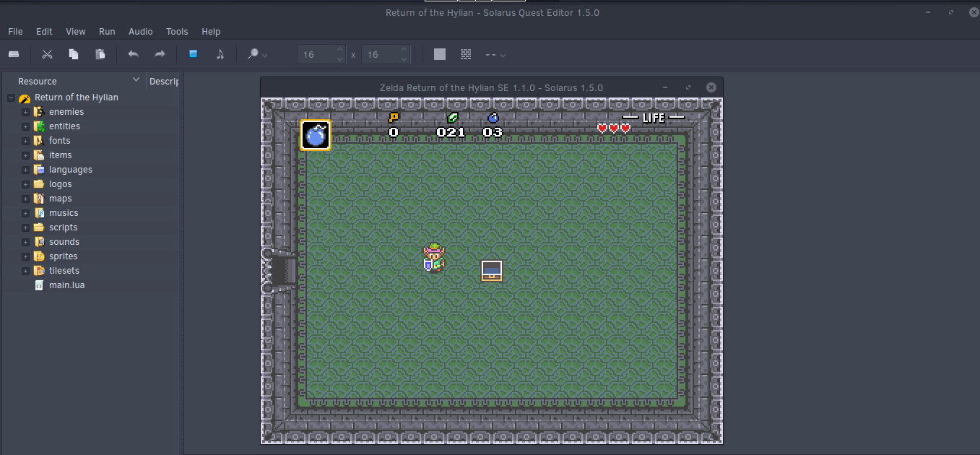This screenshot has height=455, width=980.
Task: Click the brick-pattern layers toolbar icon
Action: coord(466,54)
